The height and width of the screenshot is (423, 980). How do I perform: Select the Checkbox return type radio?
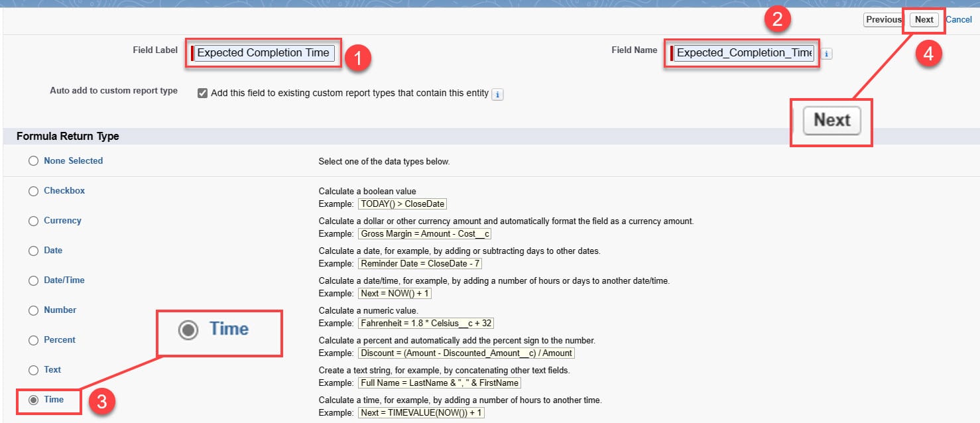33,191
